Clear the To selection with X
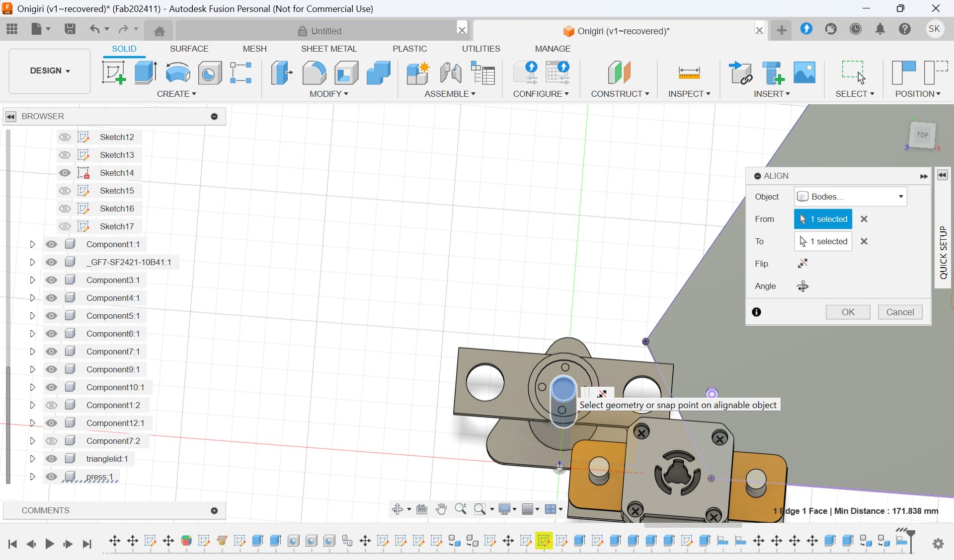This screenshot has height=560, width=954. click(864, 241)
